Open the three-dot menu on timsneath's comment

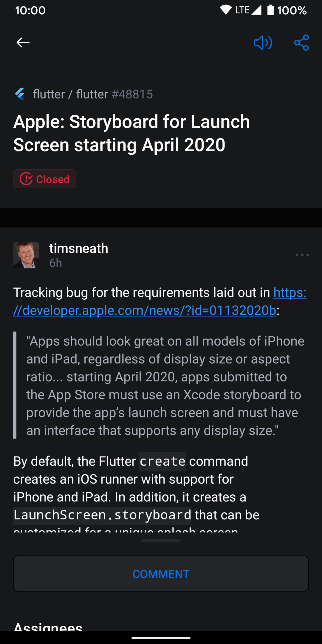pyautogui.click(x=302, y=255)
